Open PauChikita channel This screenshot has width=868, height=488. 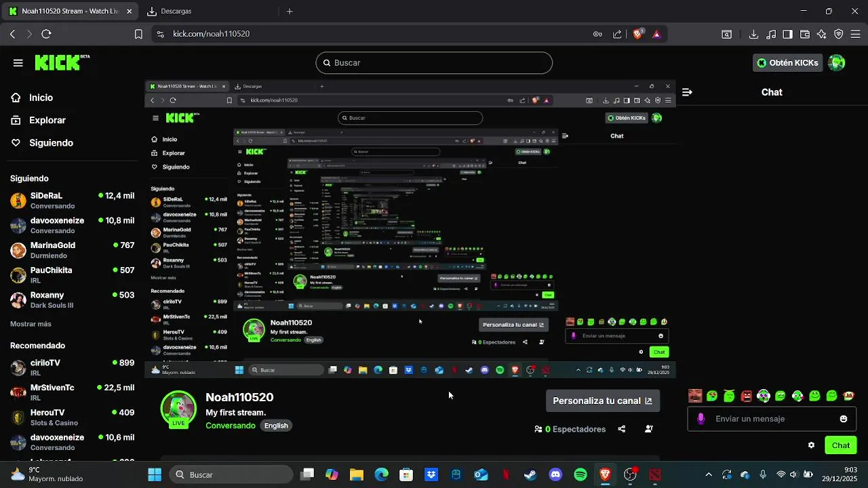pyautogui.click(x=71, y=275)
